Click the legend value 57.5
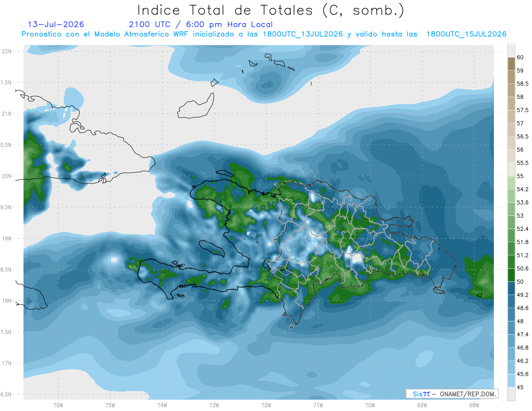Viewport: 532px width, 411px height. 522,110
